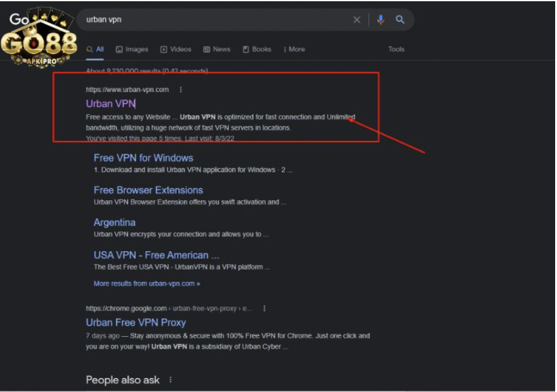Viewport: 557px width, 392px height.
Task: Click the voice search microphone icon
Action: tap(381, 20)
